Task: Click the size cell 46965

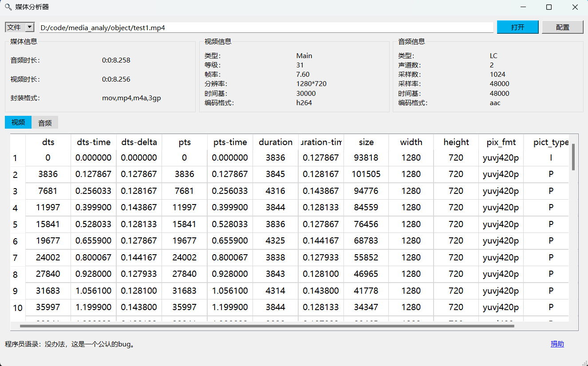Action: (x=366, y=274)
